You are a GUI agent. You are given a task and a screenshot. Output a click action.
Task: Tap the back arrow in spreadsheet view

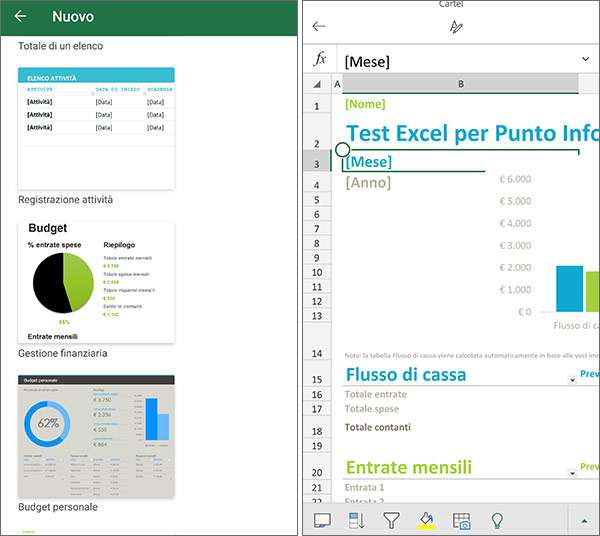[319, 26]
